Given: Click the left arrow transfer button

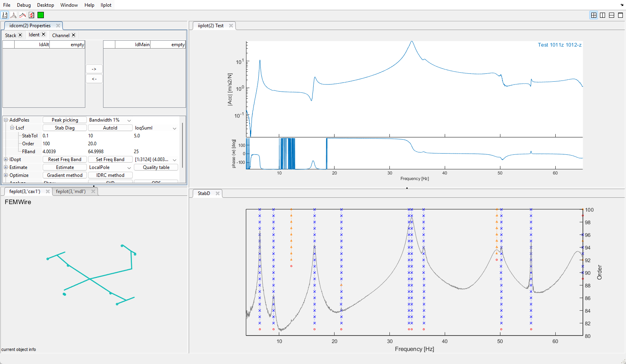Looking at the screenshot, I should click(x=94, y=79).
